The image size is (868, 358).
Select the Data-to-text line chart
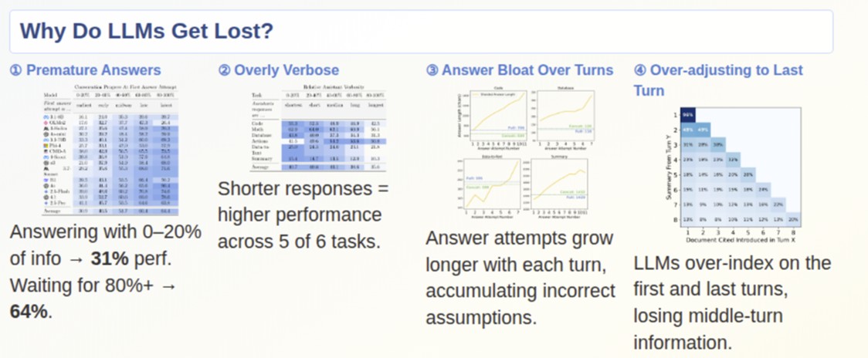(490, 187)
